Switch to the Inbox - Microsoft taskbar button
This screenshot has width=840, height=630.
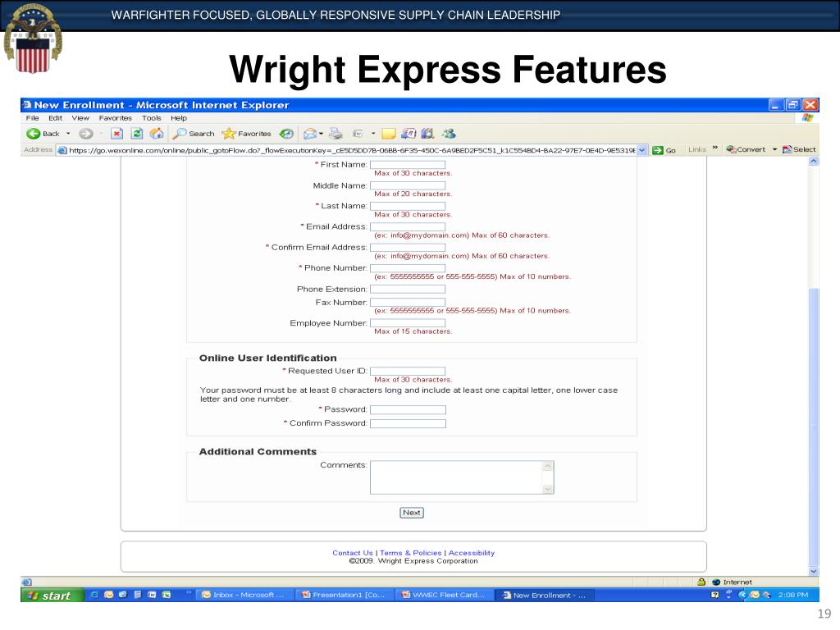[x=244, y=595]
